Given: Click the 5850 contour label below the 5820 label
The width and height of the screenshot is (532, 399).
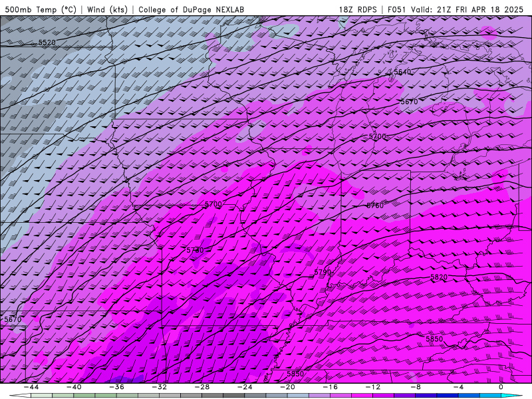Looking at the screenshot, I should (x=434, y=339).
